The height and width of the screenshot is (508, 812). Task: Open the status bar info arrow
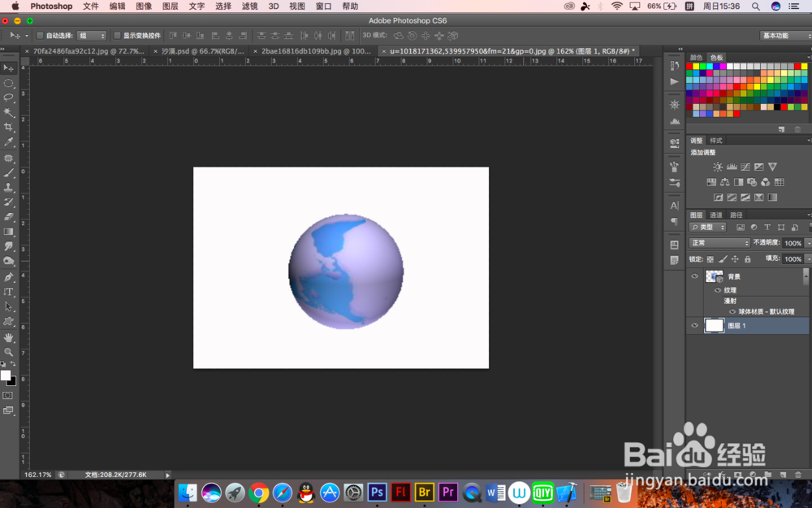[167, 475]
